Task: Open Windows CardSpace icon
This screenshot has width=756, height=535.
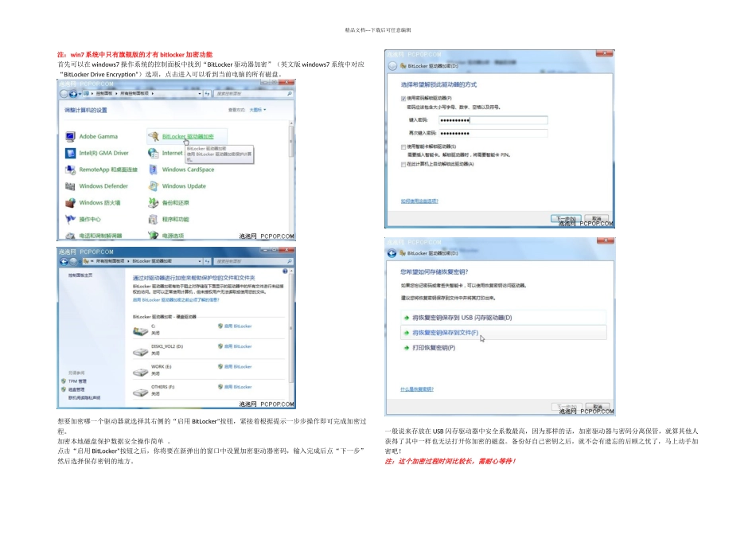Action: click(154, 170)
